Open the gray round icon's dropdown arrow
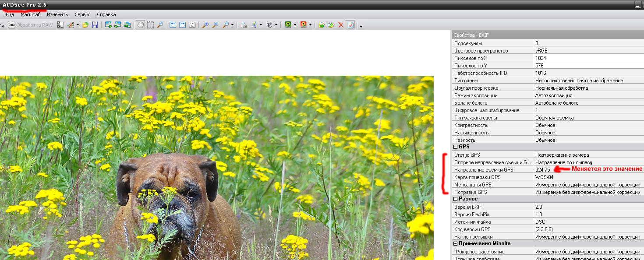644x260 pixels. click(x=276, y=25)
